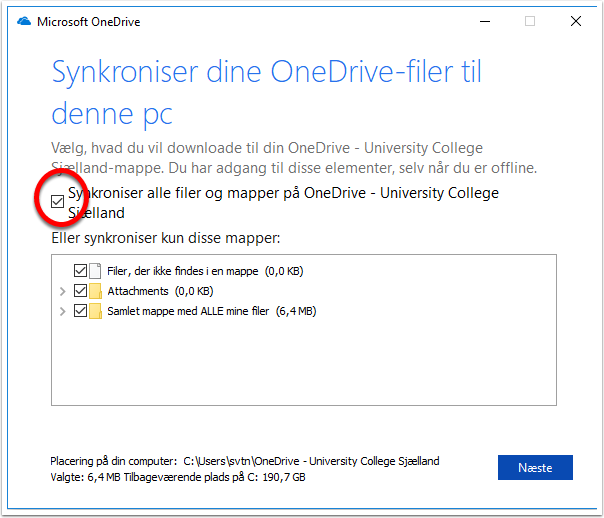Viewport: 604px width, 518px height.
Task: Select 'Samlet mappe med ALLE mine filer (6,4 MB)' text
Action: coord(211,311)
